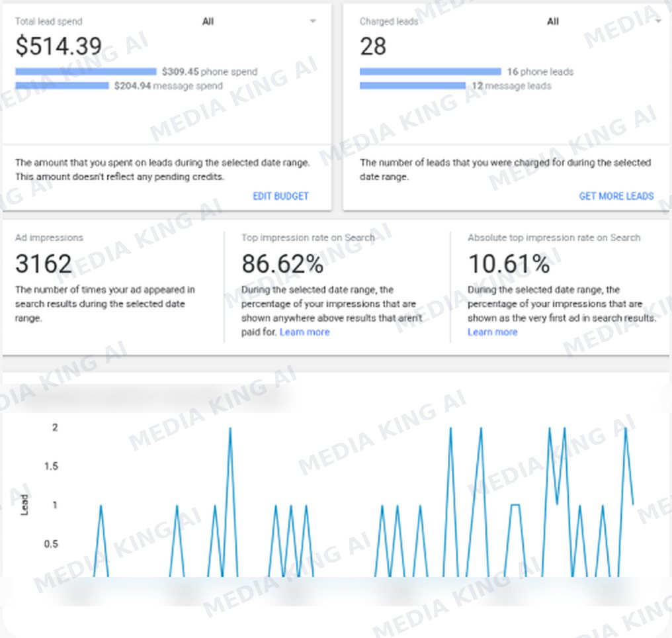Click the '$309.45 phone spend' label
This screenshot has height=638, width=672.
(210, 71)
